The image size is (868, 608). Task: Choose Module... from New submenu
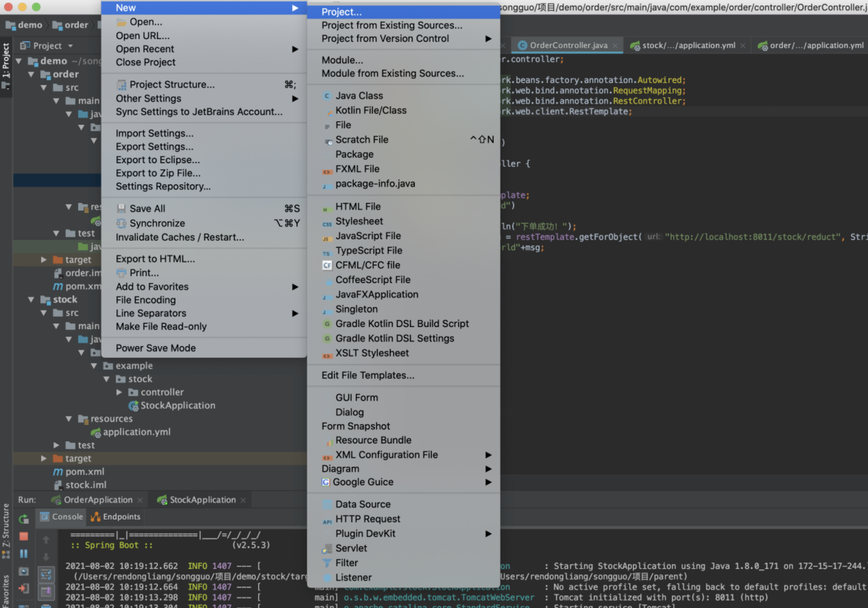404,60
